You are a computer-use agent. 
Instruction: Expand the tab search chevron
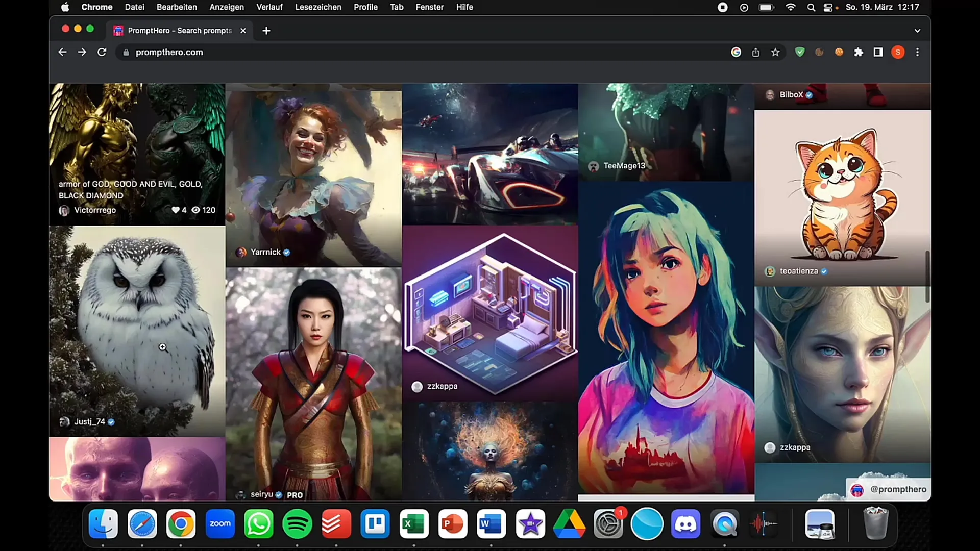pyautogui.click(x=917, y=31)
